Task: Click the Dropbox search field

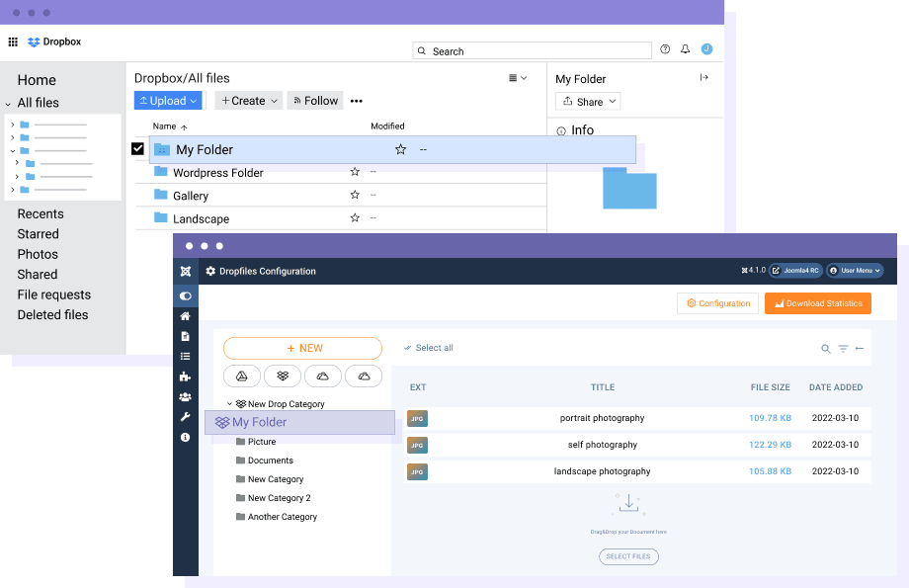Action: click(534, 51)
